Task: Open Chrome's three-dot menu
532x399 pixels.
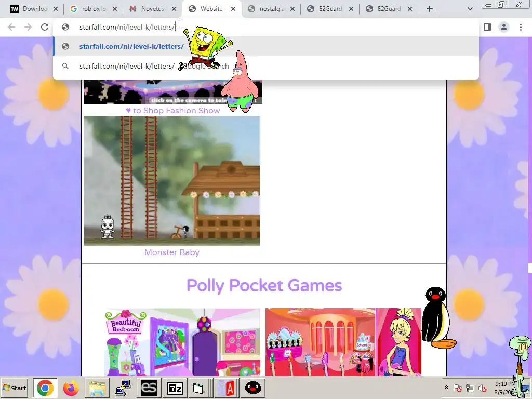Action: [521, 27]
